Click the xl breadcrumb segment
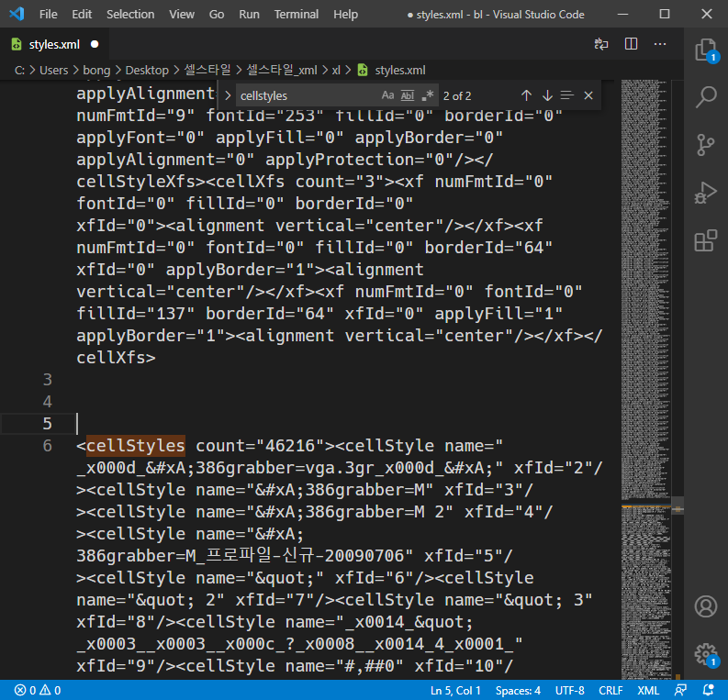 [x=336, y=70]
